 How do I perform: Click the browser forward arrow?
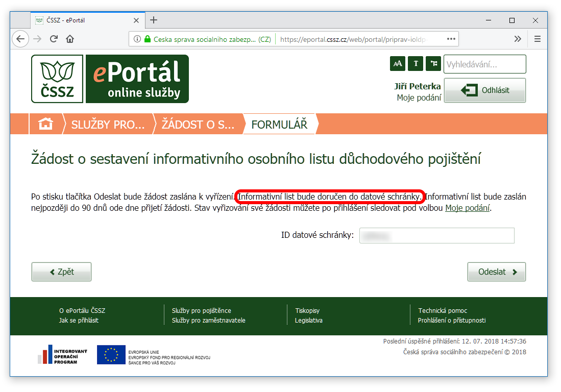[37, 39]
